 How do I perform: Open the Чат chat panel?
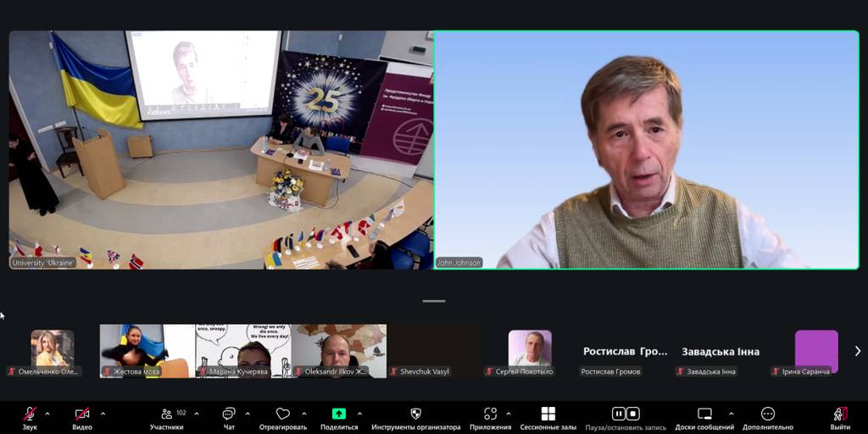(x=229, y=414)
